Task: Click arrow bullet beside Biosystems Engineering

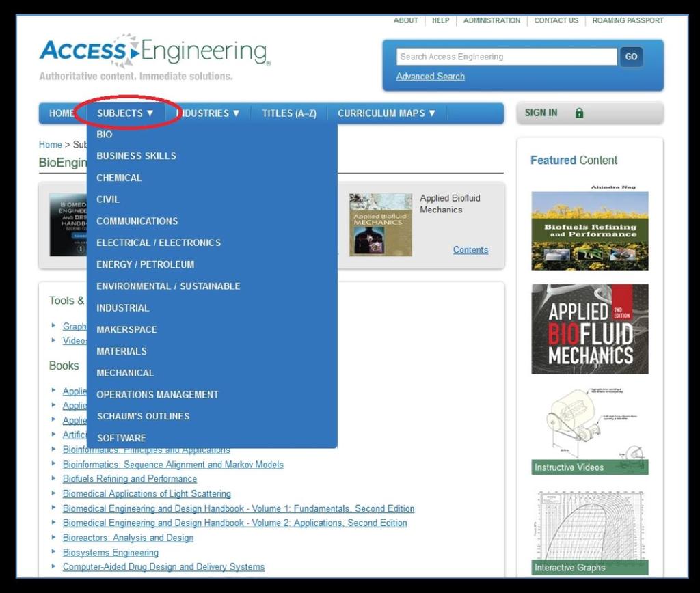Action: coord(53,551)
